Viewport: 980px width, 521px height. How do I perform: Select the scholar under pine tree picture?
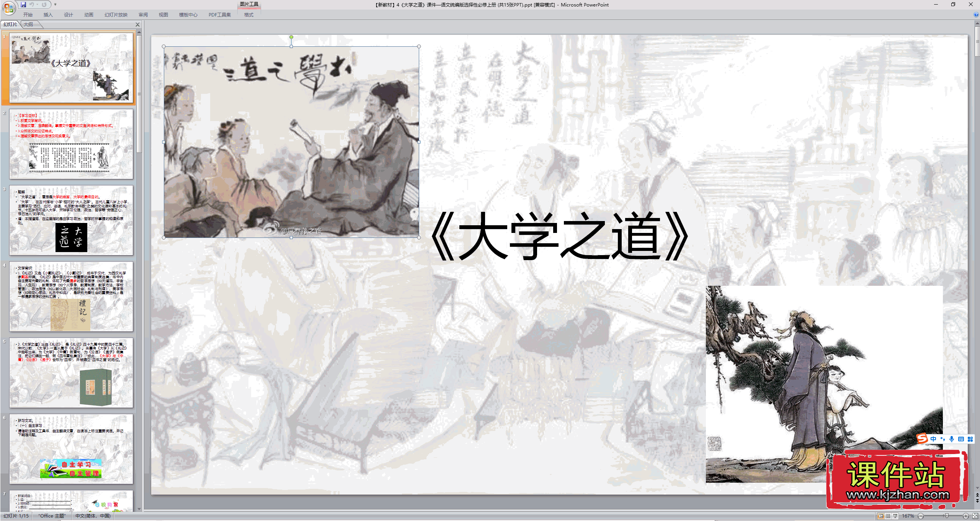pyautogui.click(x=824, y=384)
